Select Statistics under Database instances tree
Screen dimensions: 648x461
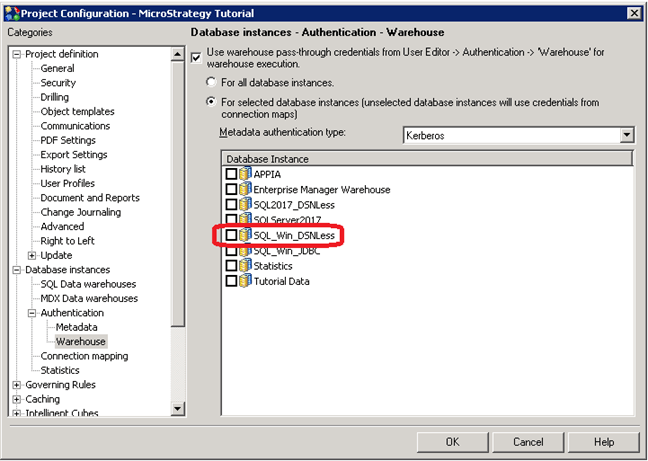pos(60,371)
